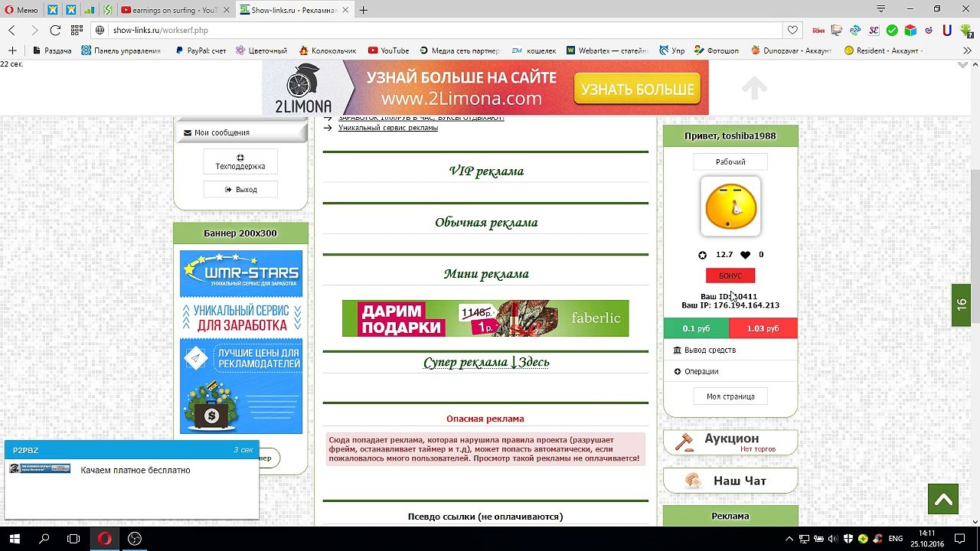980x551 pixels.
Task: Close the Show-links.ru tab
Action: coord(346,10)
